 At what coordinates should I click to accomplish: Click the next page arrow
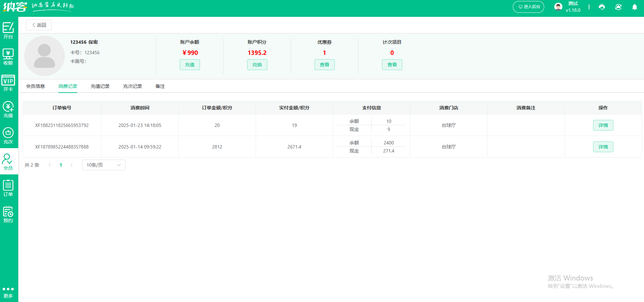point(71,165)
